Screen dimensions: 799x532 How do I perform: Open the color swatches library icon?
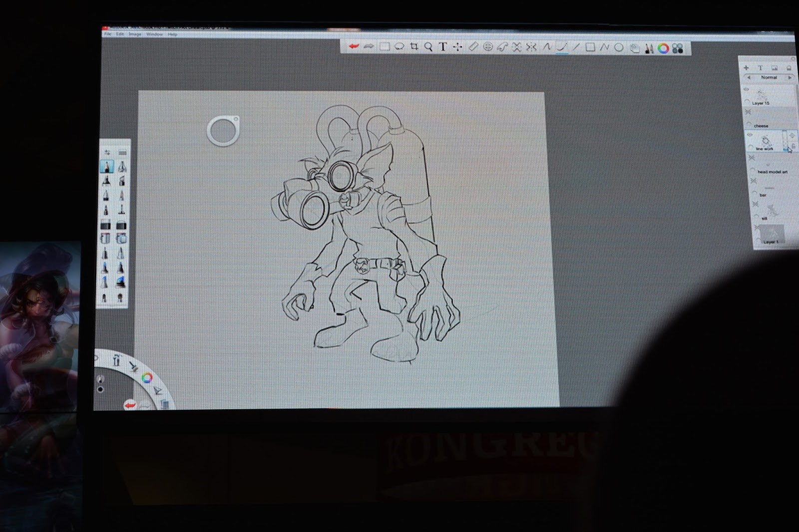(x=678, y=48)
